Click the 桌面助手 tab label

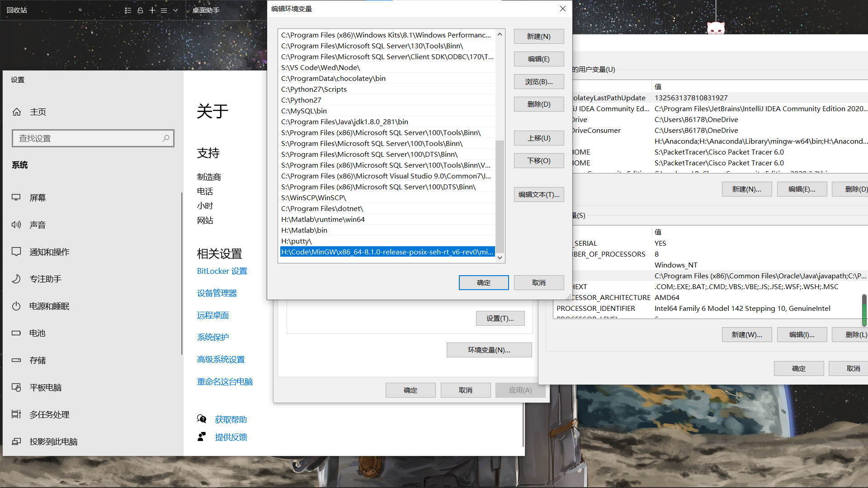point(206,10)
